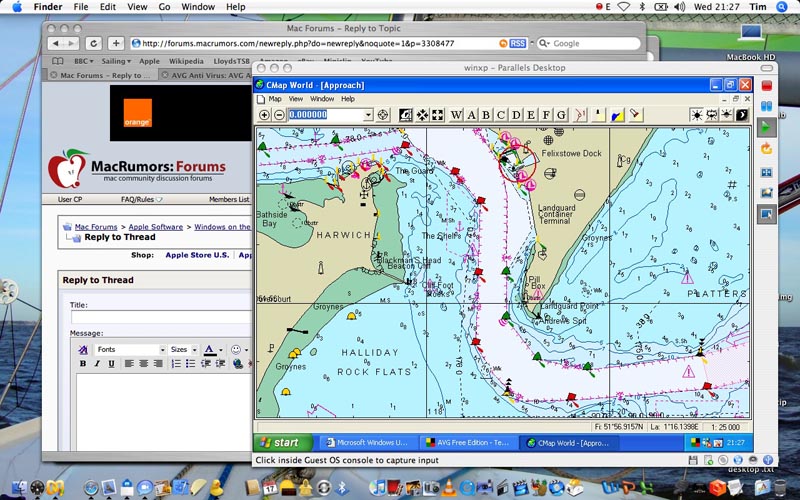This screenshot has width=800, height=500.
Task: Select the E chart level button
Action: click(531, 115)
